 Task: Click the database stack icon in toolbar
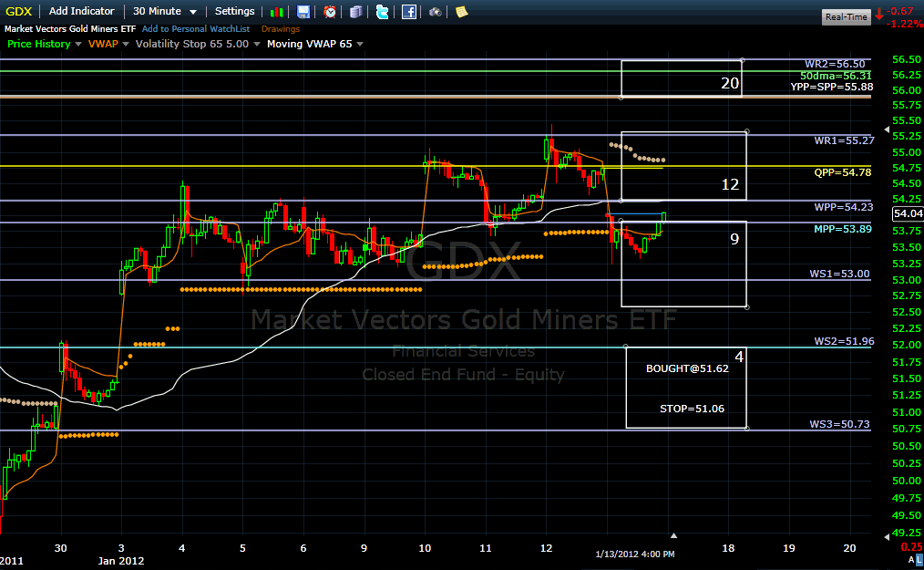356,12
